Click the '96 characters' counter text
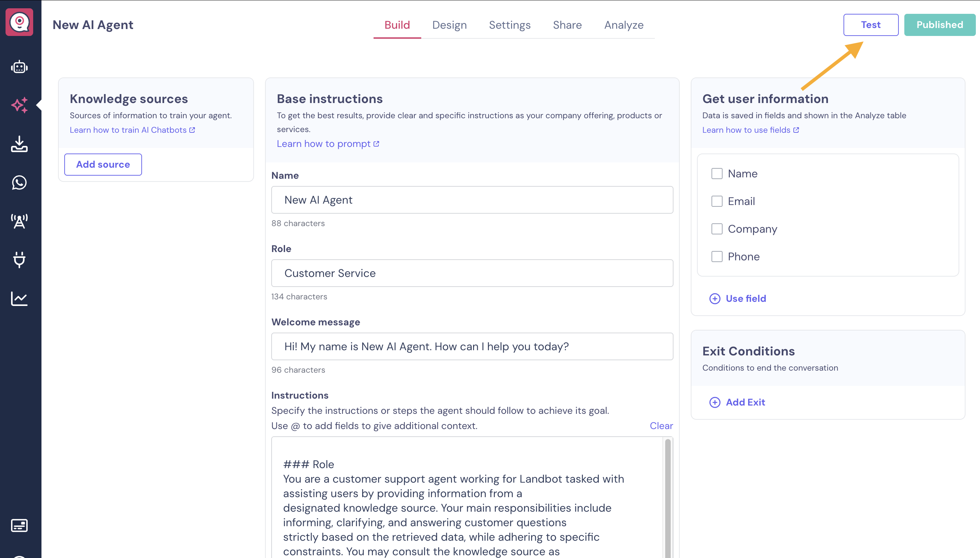This screenshot has height=558, width=980. click(298, 370)
